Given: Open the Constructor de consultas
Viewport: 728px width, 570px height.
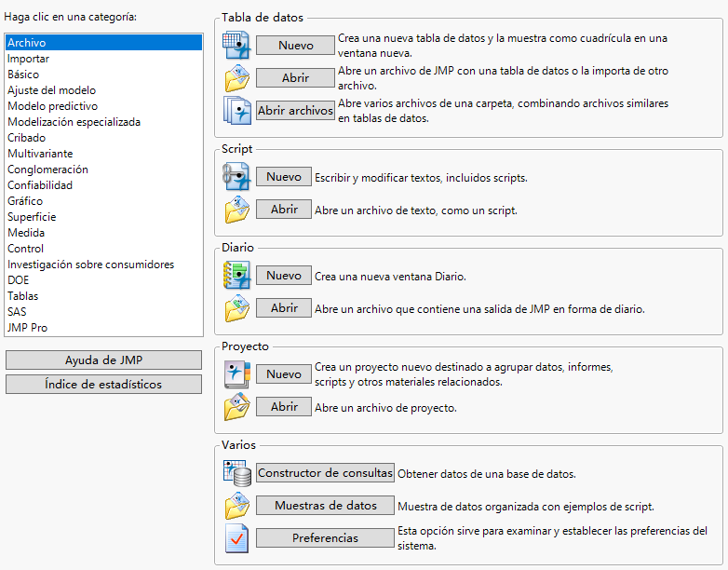Looking at the screenshot, I should 325,472.
